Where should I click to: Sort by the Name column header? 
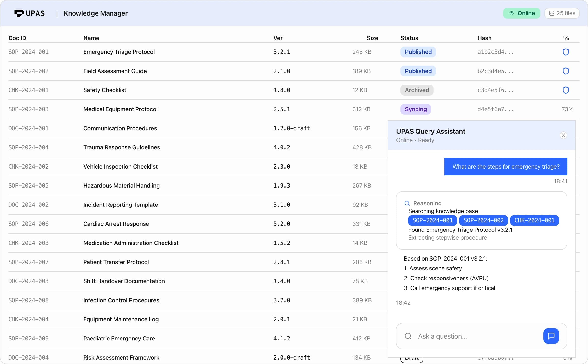tap(91, 38)
